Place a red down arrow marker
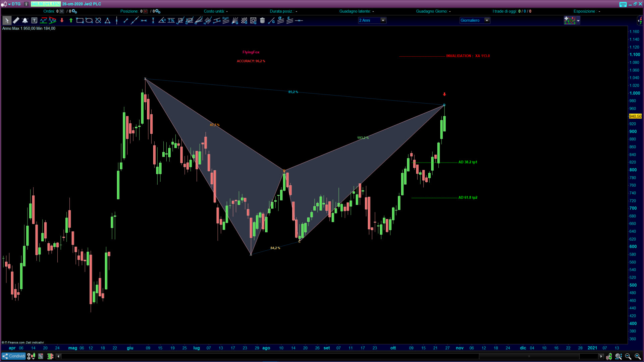Screen dimensions: 644x362 click(62, 20)
